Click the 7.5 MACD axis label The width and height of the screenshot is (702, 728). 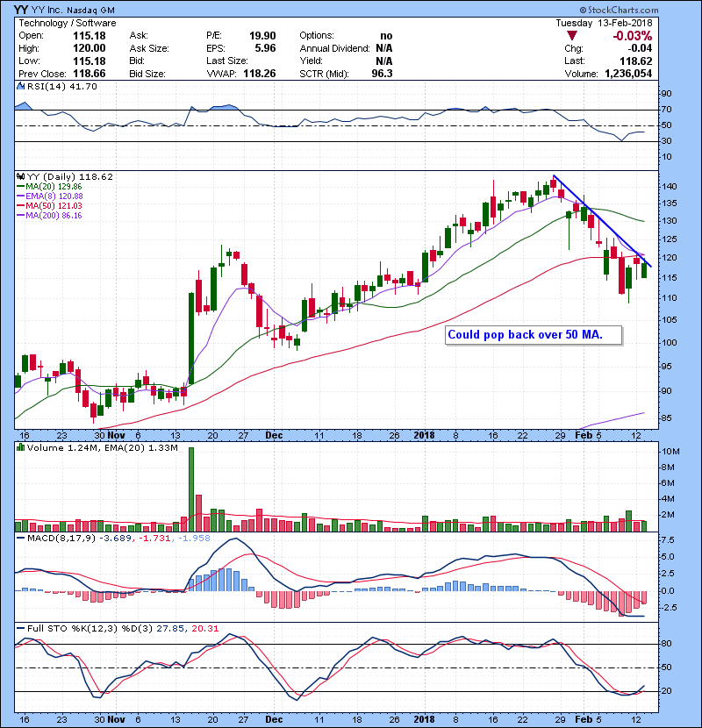(x=668, y=540)
